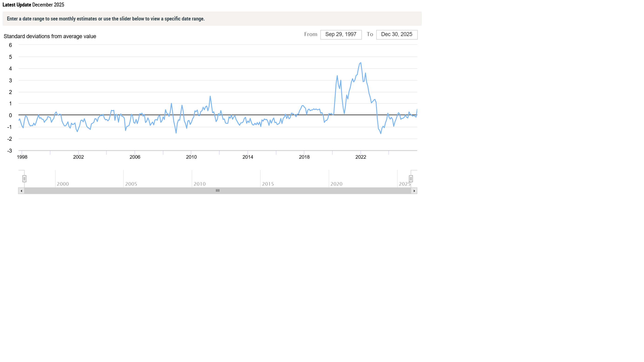
Task: Click the x-axis label 2022
Action: pyautogui.click(x=360, y=157)
